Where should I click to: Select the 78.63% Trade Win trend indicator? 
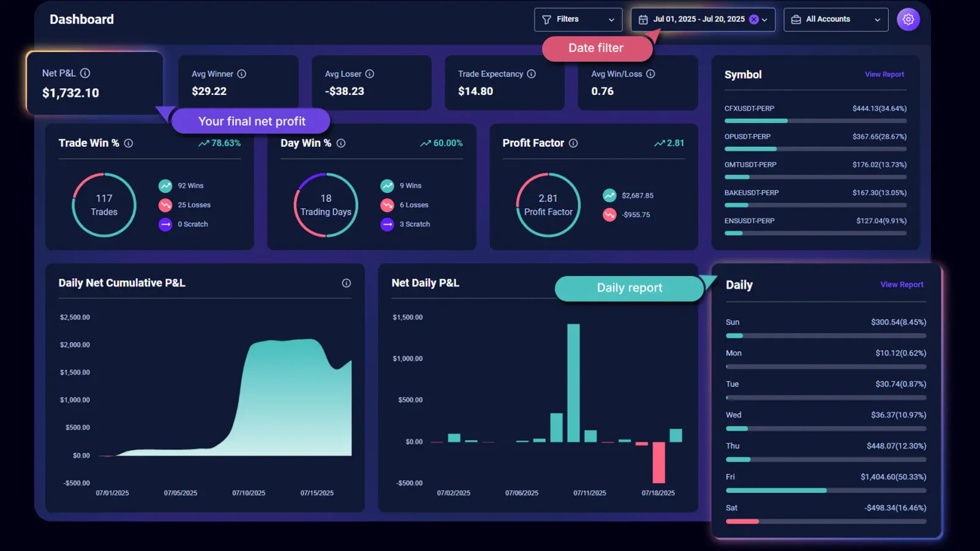click(x=220, y=143)
